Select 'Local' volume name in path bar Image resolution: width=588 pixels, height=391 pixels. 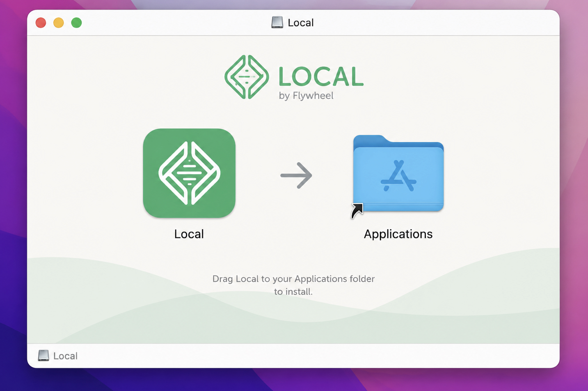65,356
